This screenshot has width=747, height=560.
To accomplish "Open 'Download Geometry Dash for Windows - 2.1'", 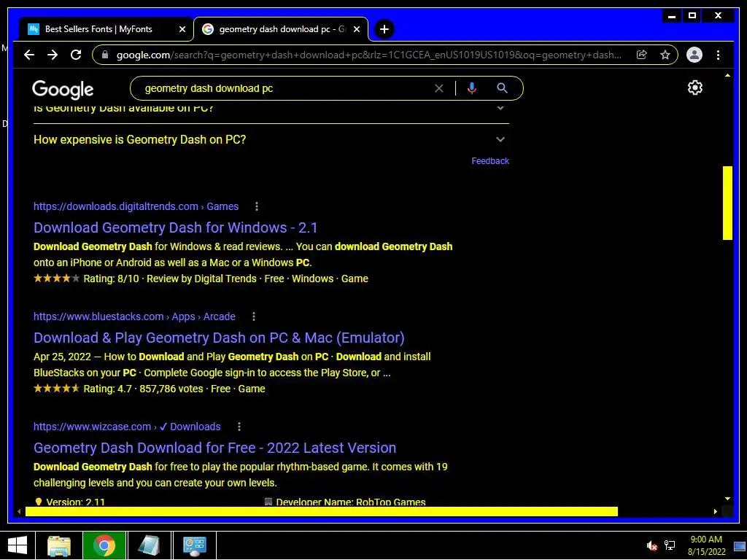I will (175, 227).
